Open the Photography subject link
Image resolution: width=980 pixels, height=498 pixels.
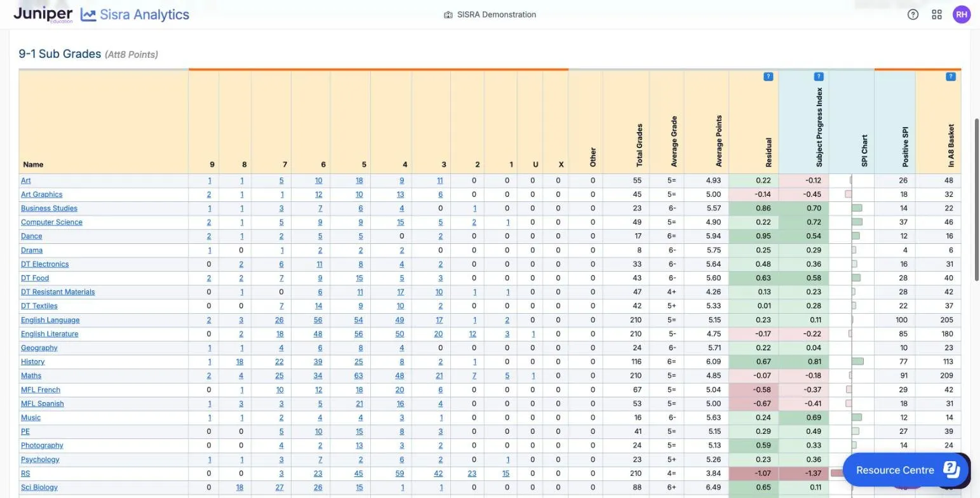point(42,446)
